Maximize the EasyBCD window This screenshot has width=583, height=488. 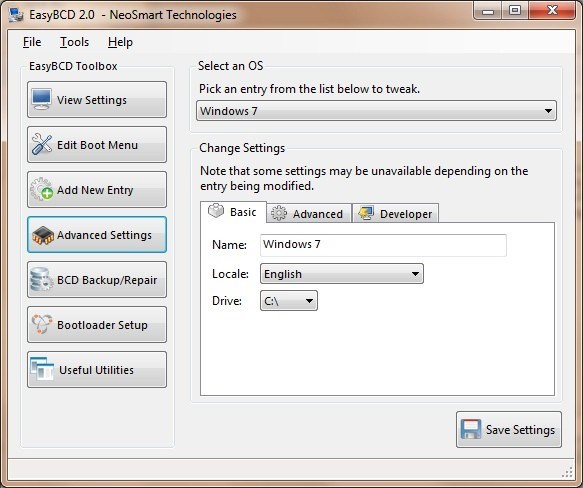pyautogui.click(x=515, y=10)
